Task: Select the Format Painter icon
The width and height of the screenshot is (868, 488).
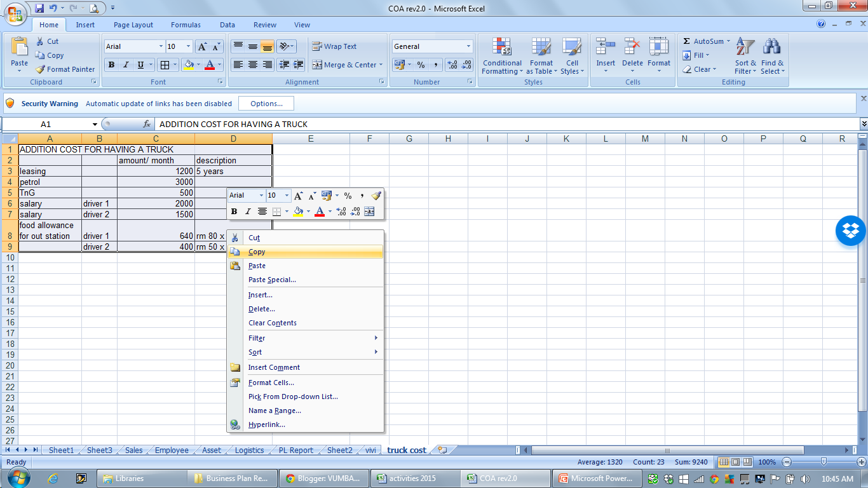Action: 65,69
